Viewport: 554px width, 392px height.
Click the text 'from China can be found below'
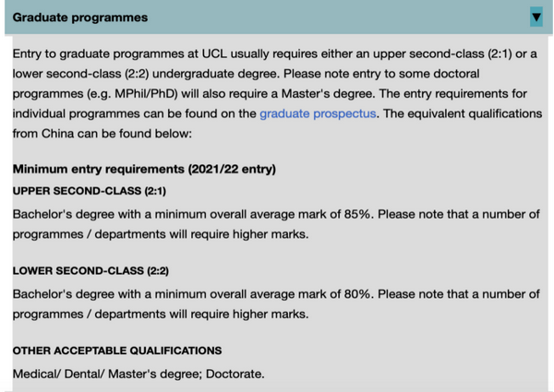click(102, 134)
